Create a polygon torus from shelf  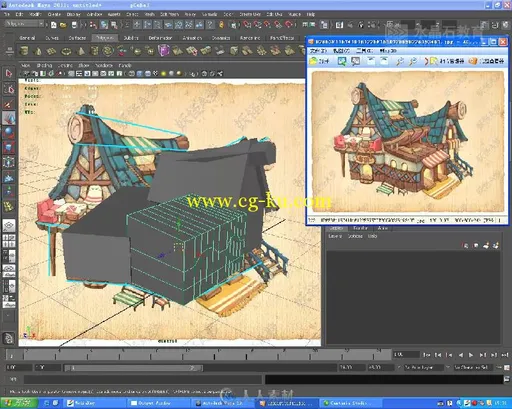pos(67,51)
